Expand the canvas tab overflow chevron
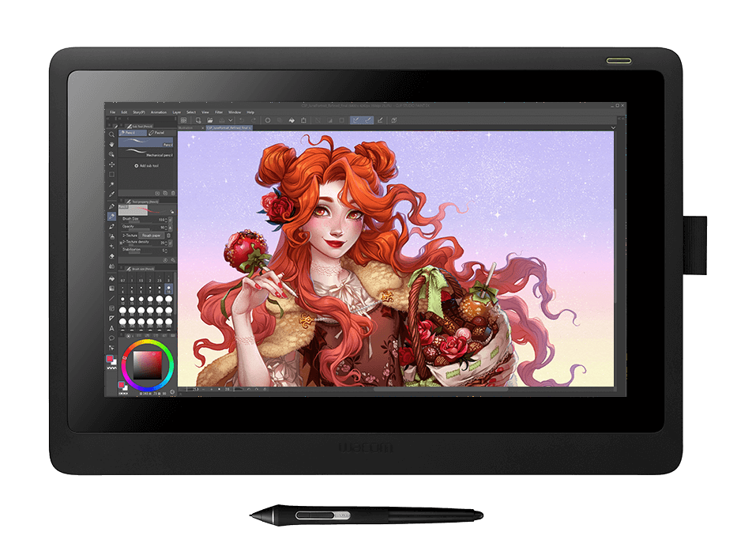The height and width of the screenshot is (551, 756). point(612,126)
